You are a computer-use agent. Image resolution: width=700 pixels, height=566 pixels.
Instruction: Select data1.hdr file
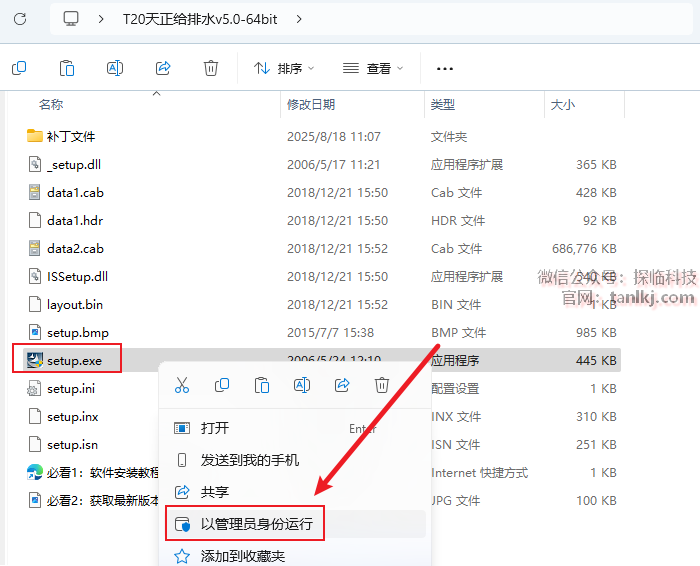[75, 221]
